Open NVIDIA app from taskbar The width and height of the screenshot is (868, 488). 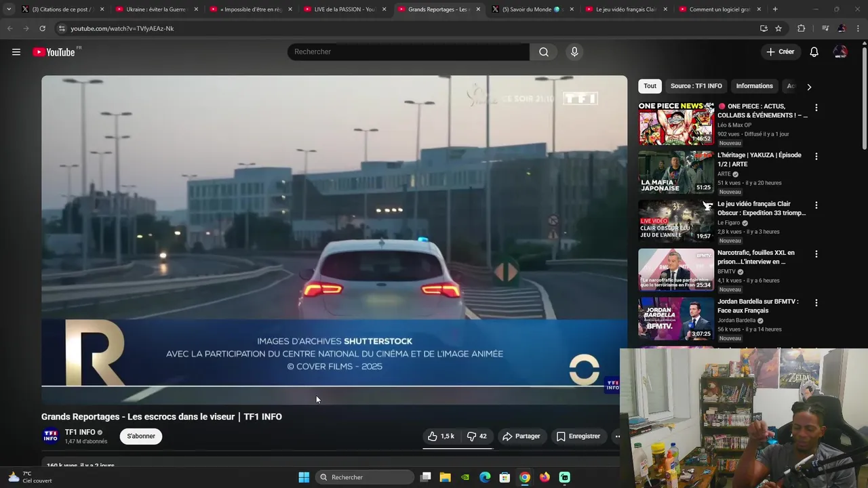coord(465,477)
